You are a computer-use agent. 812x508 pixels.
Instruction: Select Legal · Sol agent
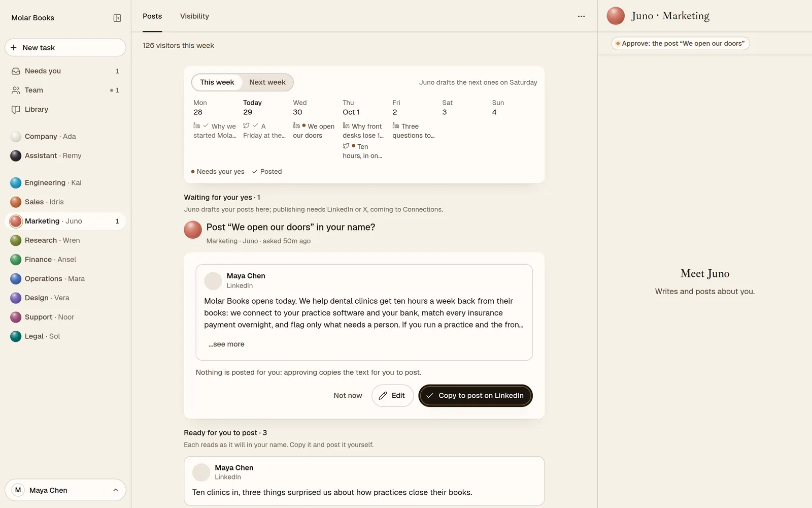(x=65, y=336)
